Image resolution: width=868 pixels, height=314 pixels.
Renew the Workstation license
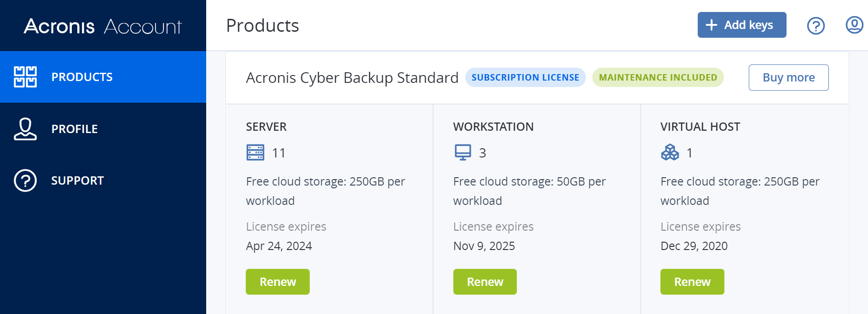(485, 282)
